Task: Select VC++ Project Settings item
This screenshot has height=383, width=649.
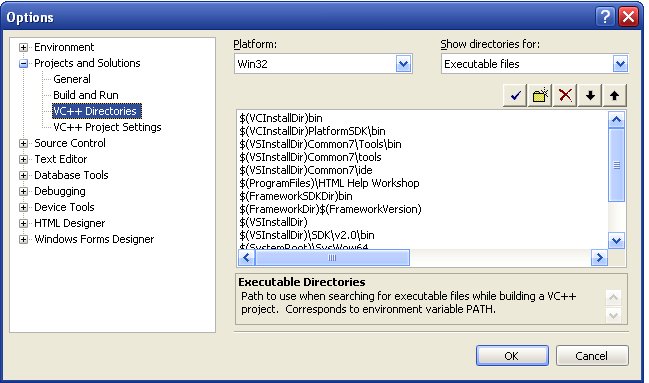Action: pos(107,127)
